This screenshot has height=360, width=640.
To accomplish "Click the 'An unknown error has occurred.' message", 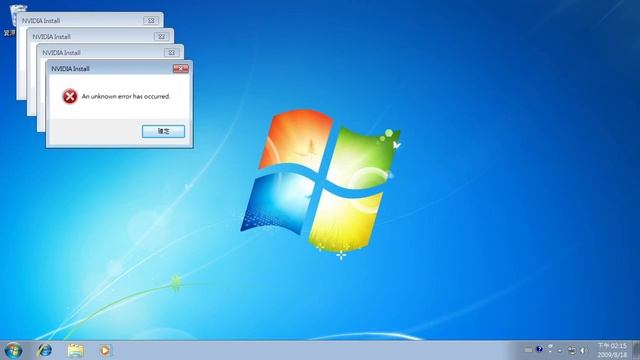I will [126, 96].
